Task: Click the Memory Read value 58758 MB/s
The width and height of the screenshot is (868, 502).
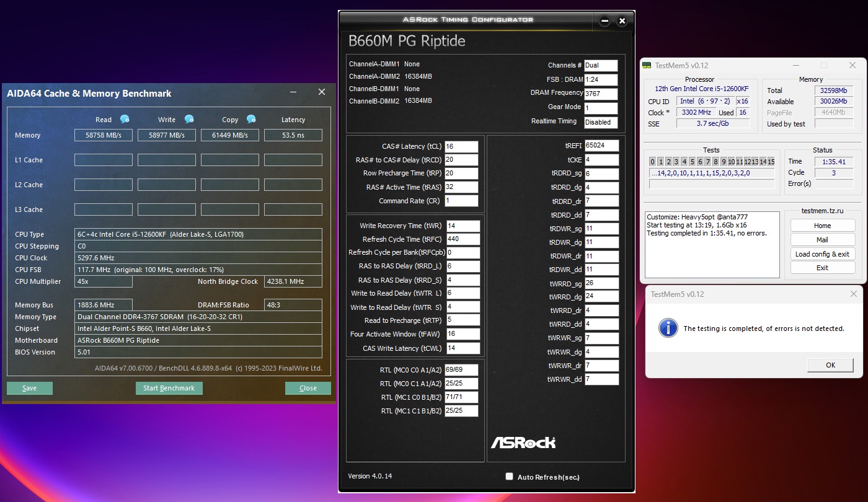Action: click(104, 135)
